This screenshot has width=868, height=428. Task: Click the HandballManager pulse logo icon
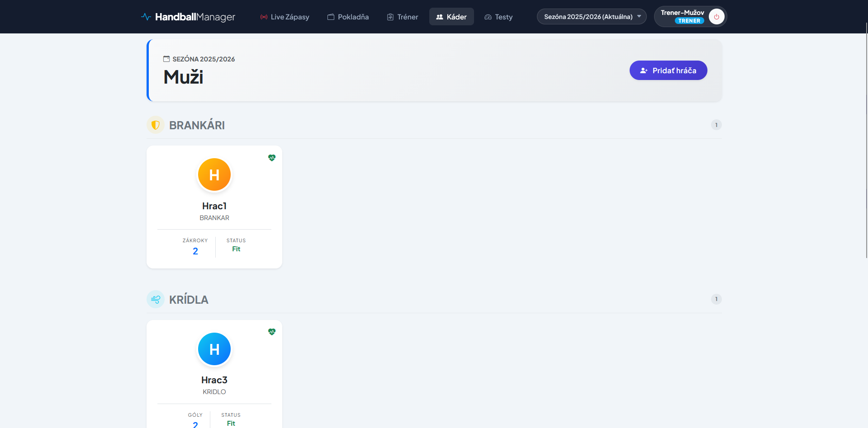(146, 17)
